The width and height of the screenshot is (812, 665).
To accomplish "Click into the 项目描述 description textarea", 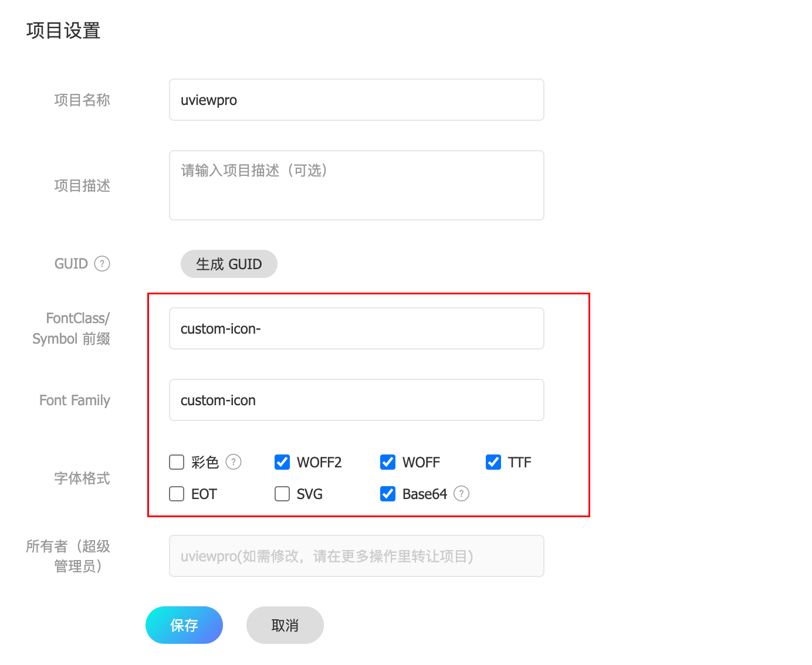I will click(x=356, y=185).
